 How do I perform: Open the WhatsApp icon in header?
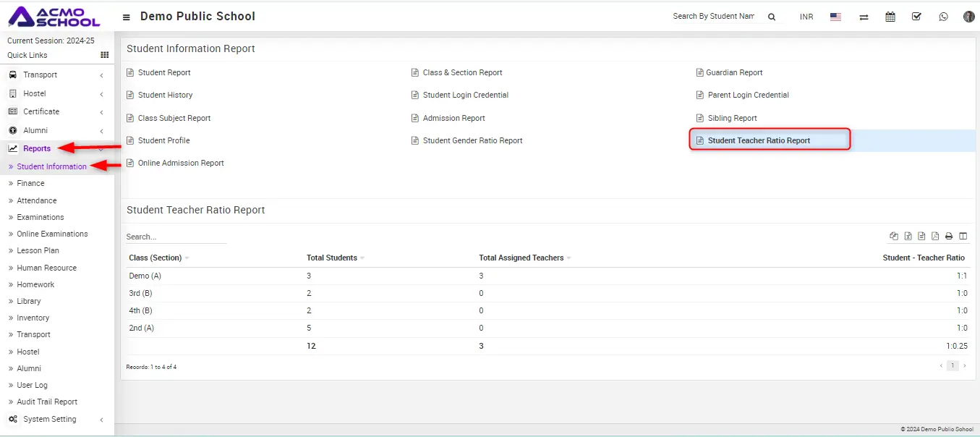pos(943,17)
